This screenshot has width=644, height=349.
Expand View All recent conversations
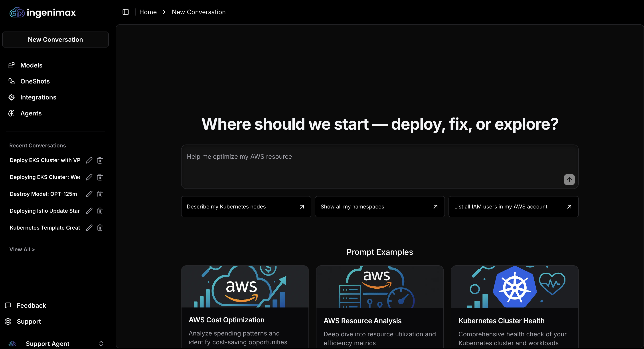(22, 250)
